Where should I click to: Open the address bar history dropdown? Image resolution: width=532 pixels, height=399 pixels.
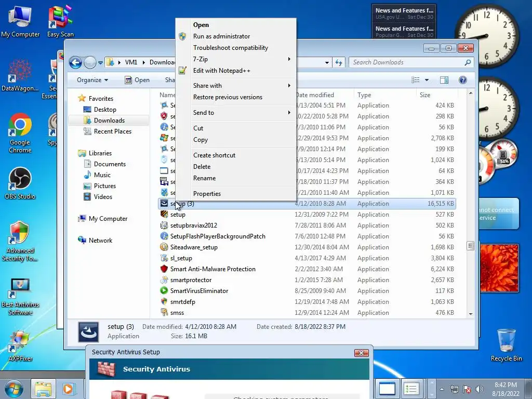pyautogui.click(x=327, y=62)
